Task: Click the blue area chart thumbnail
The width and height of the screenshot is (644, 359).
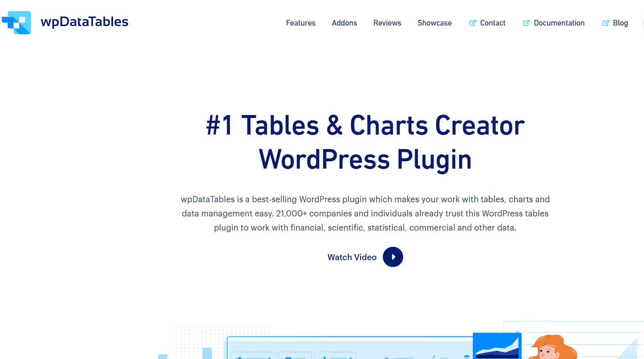Action: tap(497, 346)
